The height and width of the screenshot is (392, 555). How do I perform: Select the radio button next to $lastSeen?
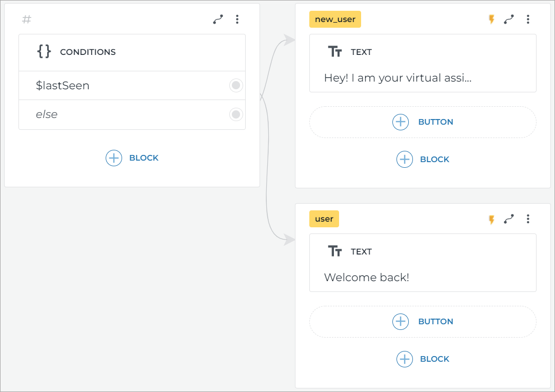pyautogui.click(x=235, y=85)
